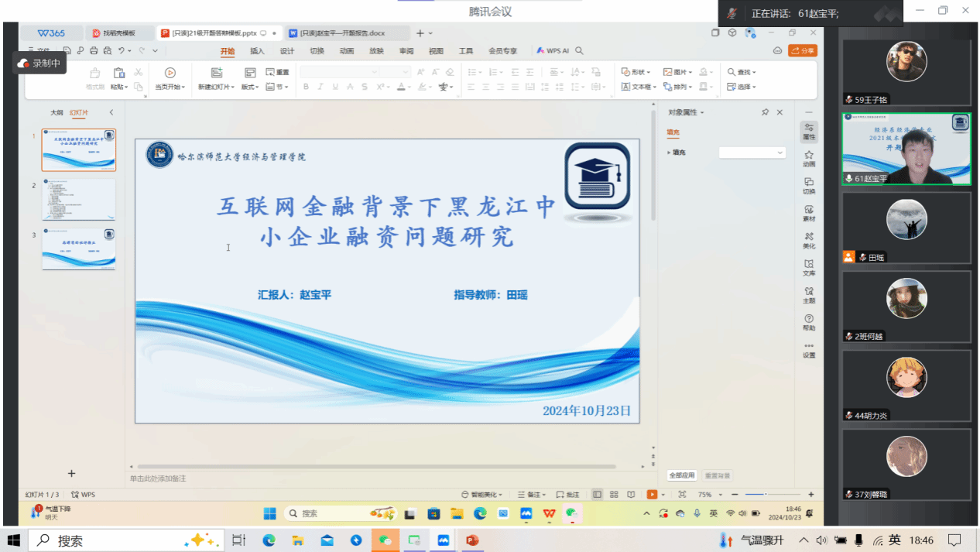The image size is (980, 552).
Task: Toggle reading view in status bar
Action: click(x=631, y=495)
